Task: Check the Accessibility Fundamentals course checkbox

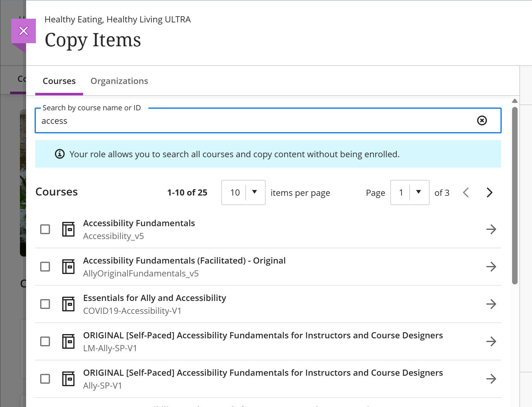Action: pos(45,229)
